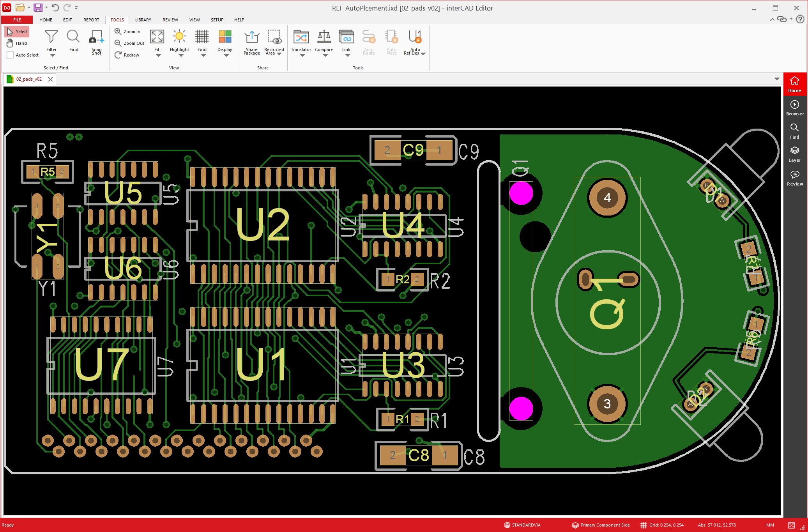Open the Browser panel in sidebar
The height and width of the screenshot is (532, 808).
[x=794, y=108]
